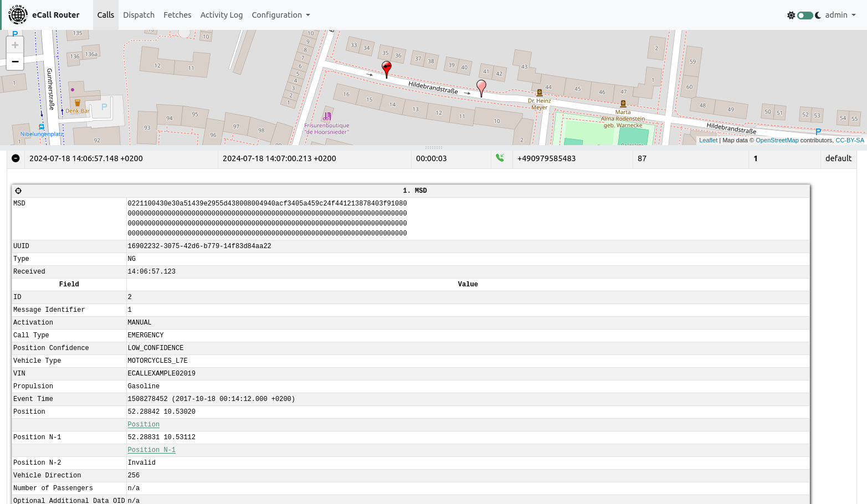Toggle the dark/light theme switch

[804, 16]
